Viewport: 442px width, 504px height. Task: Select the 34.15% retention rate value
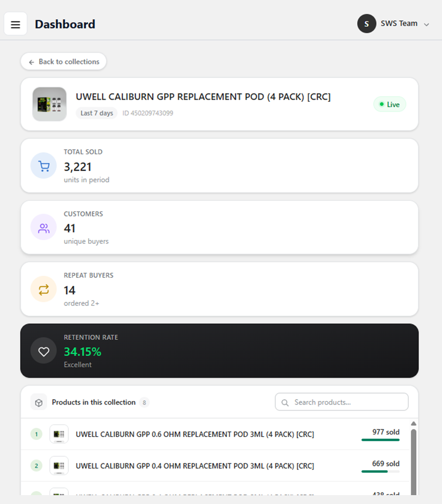83,352
